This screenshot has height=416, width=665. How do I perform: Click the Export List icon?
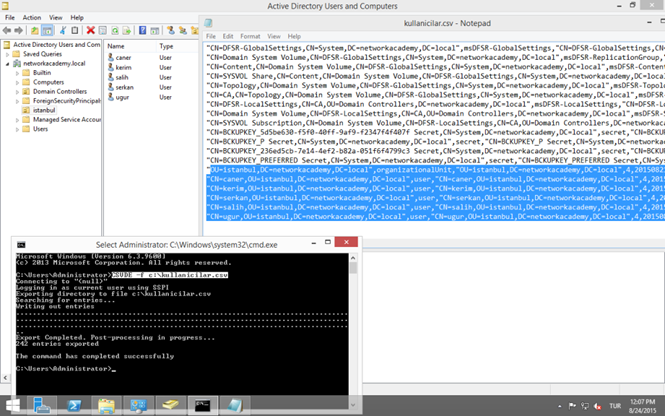[126, 31]
